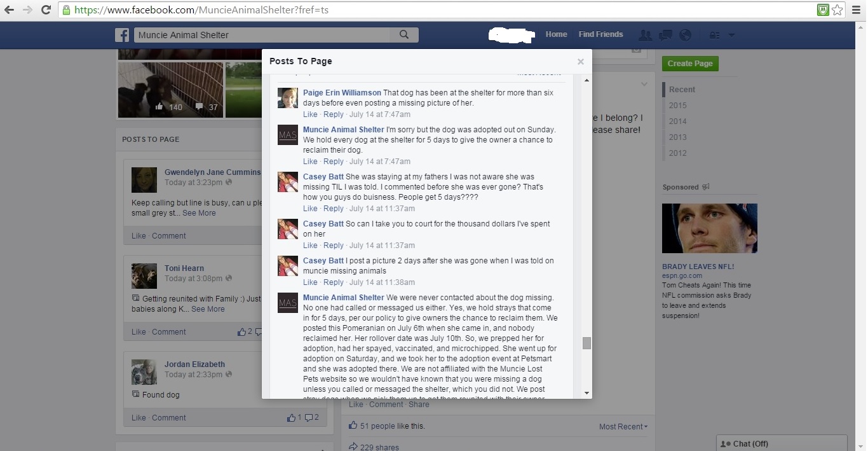868x451 pixels.
Task: Go to Home in the top bar
Action: pyautogui.click(x=556, y=34)
